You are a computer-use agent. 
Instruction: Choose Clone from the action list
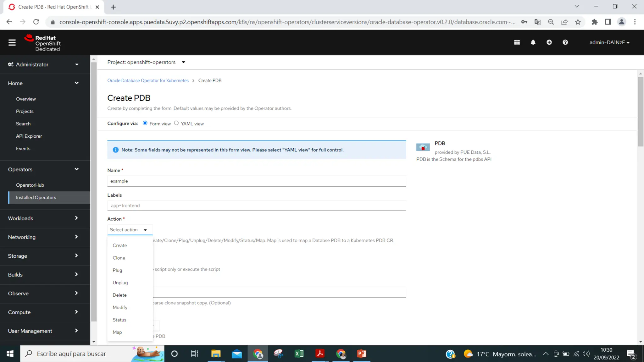(x=119, y=258)
